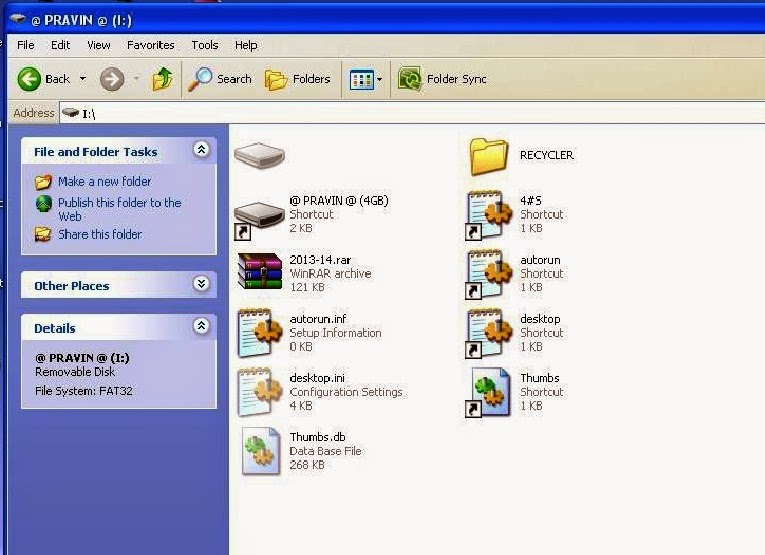Click the File and Folder Tasks header text
Image resolution: width=765 pixels, height=555 pixels.
coord(96,152)
